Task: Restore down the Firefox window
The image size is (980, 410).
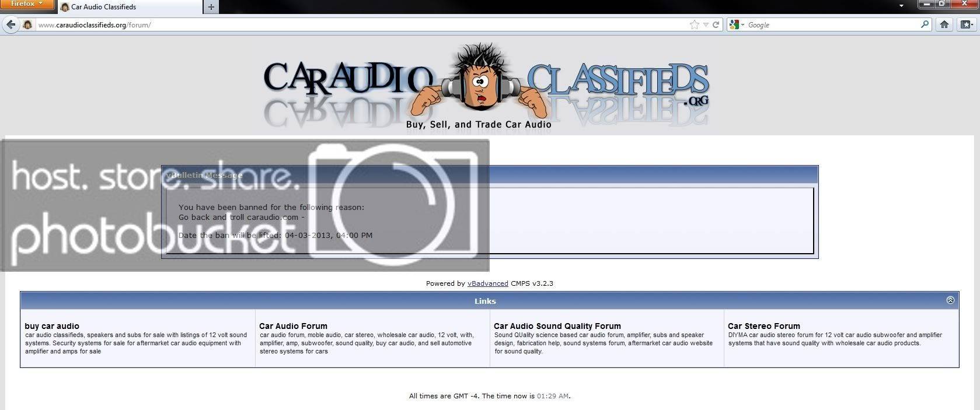Action: [942, 4]
